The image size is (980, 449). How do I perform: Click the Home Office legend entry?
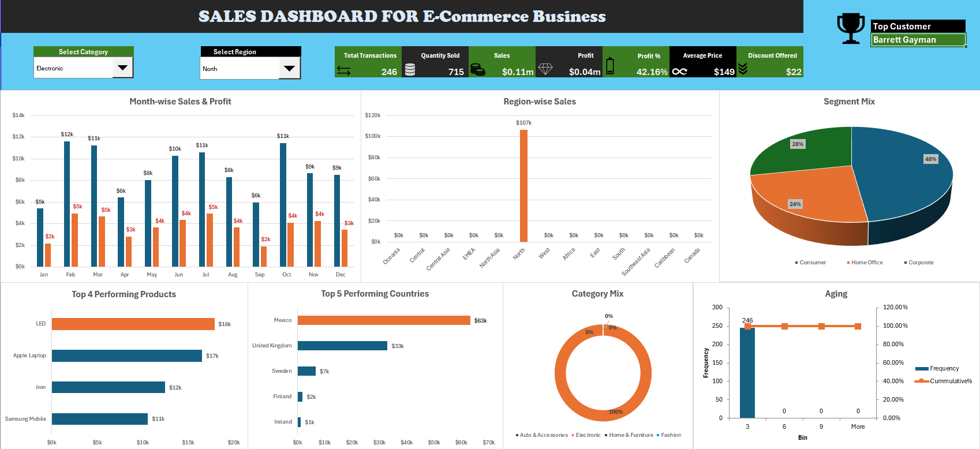tap(865, 263)
